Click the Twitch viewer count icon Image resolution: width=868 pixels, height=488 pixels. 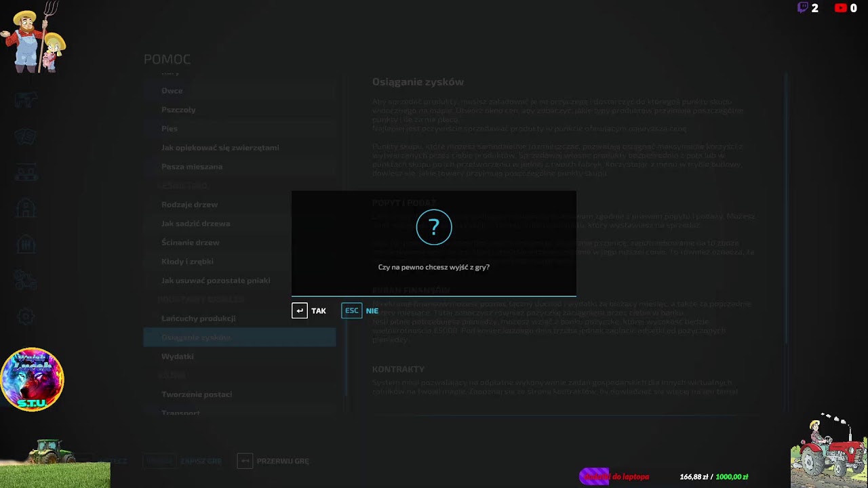click(803, 8)
